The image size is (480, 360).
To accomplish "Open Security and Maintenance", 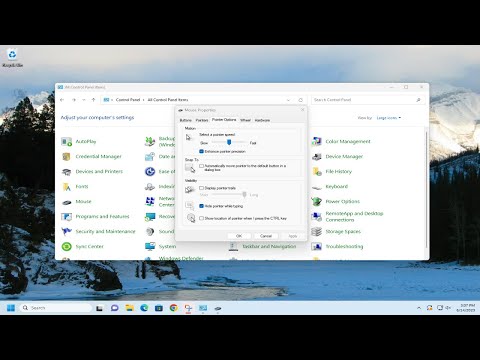I will point(98,231).
